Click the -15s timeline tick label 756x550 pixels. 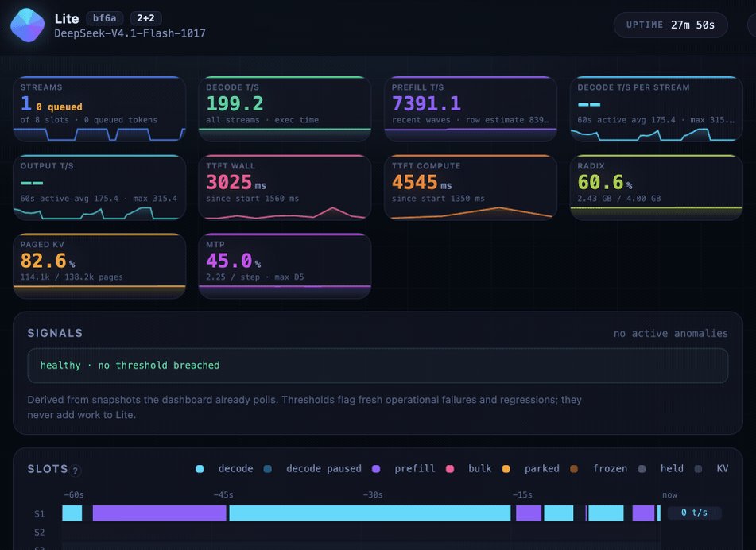pos(522,495)
